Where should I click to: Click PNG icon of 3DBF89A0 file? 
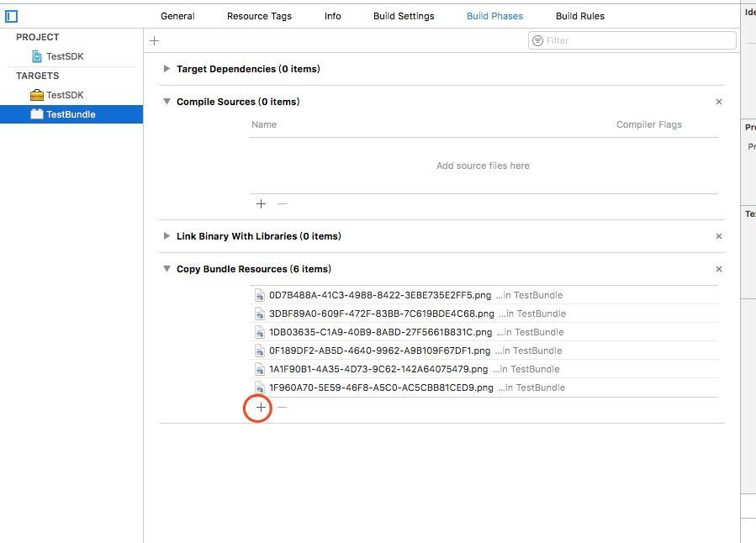click(x=260, y=314)
